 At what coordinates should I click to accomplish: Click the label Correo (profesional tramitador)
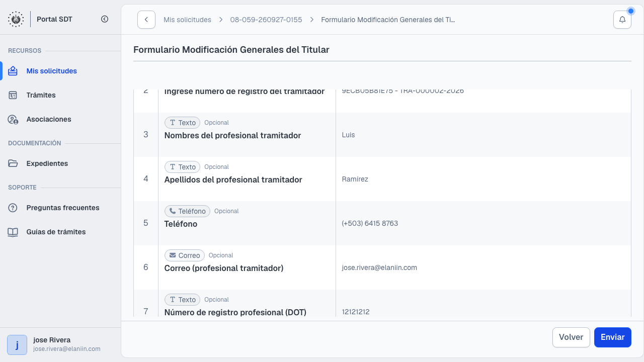point(224,268)
